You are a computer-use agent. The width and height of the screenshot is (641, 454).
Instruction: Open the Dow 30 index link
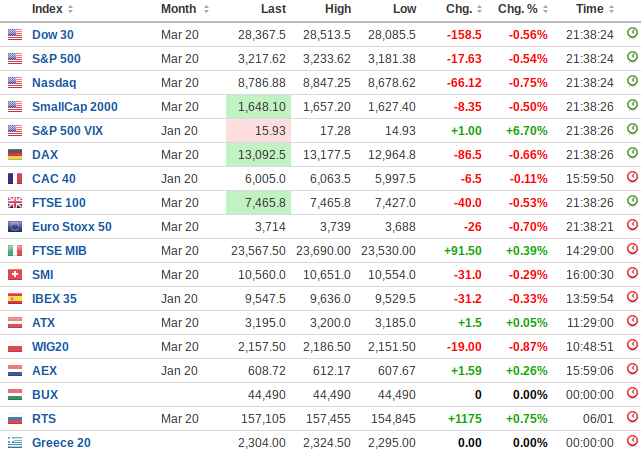pos(53,35)
